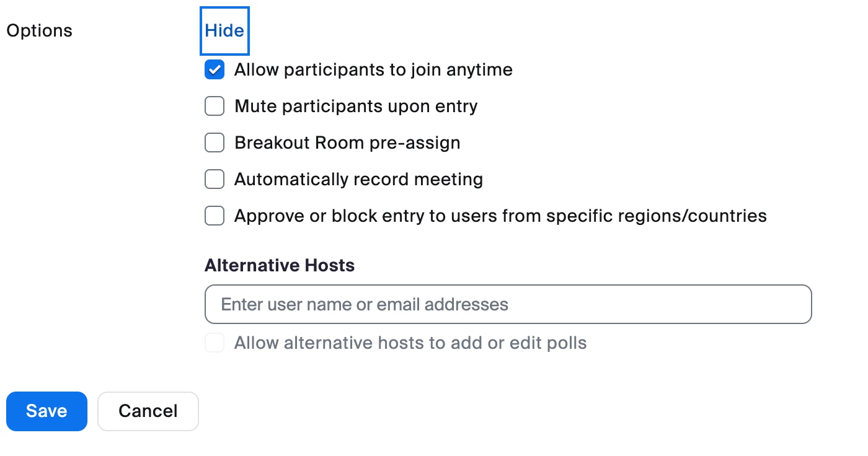The image size is (868, 456).
Task: Click the greyed-out alternative hosts polls checkbox
Action: click(x=215, y=343)
